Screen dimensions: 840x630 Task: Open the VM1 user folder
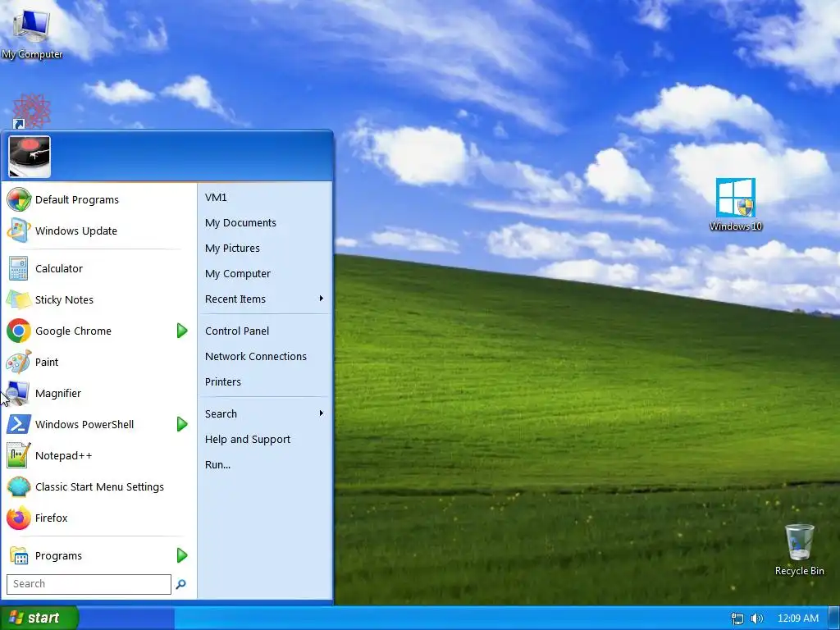265,197
